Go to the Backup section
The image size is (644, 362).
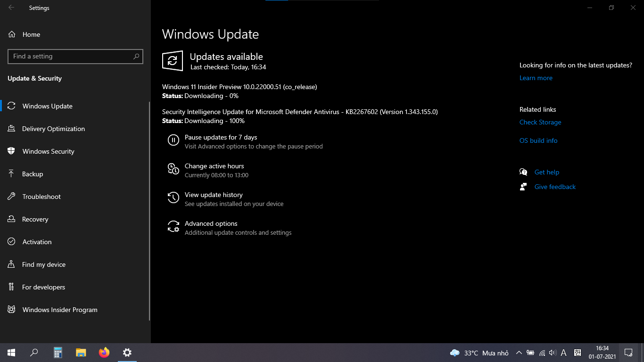coord(75,174)
